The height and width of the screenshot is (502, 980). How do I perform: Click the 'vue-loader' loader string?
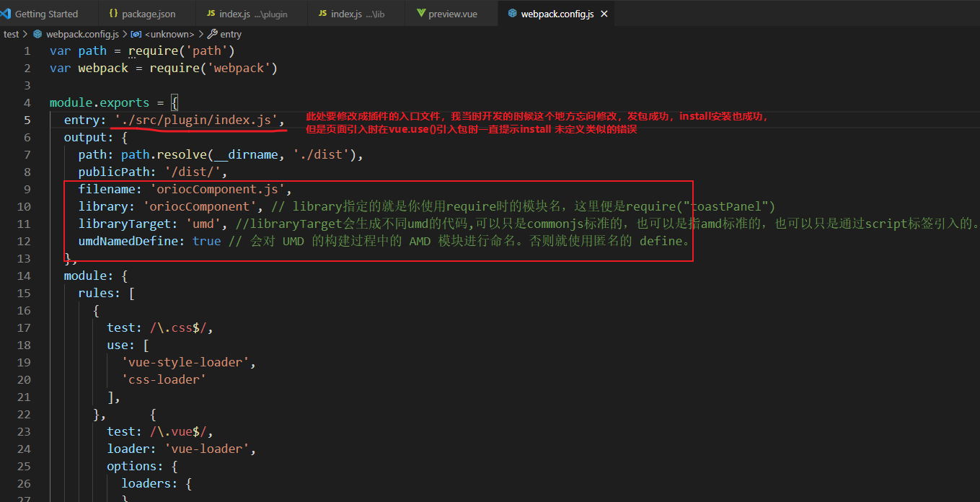pos(207,449)
